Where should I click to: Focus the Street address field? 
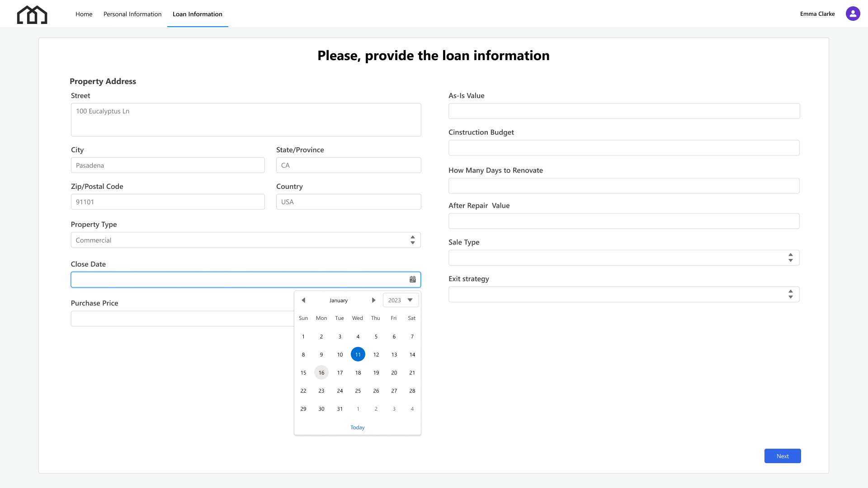[246, 120]
